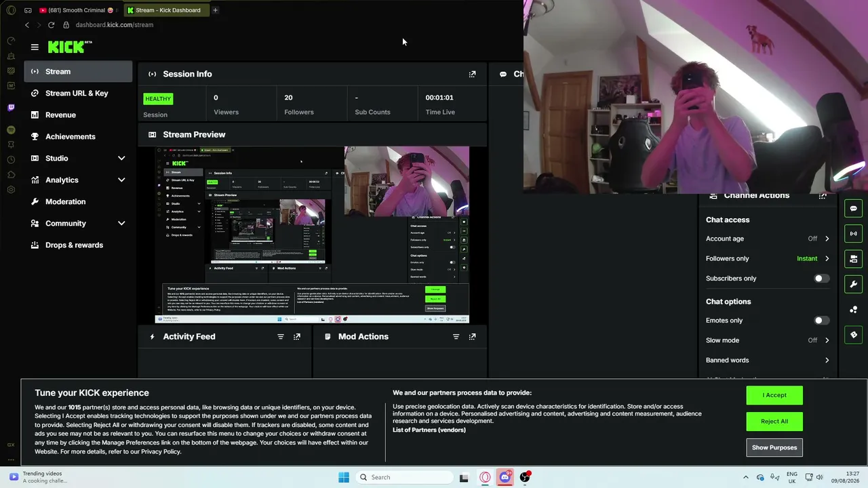This screenshot has height=488, width=868.
Task: Open a new browser tab
Action: pyautogui.click(x=215, y=10)
